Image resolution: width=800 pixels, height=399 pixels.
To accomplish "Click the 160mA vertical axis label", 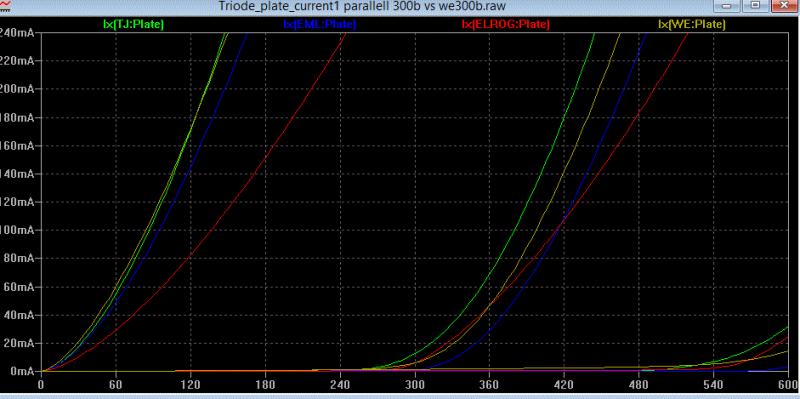I will coord(17,145).
